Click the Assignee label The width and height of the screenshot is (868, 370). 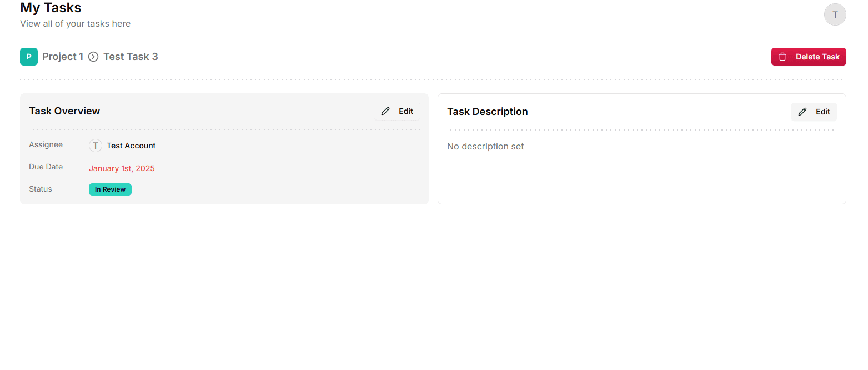point(46,144)
